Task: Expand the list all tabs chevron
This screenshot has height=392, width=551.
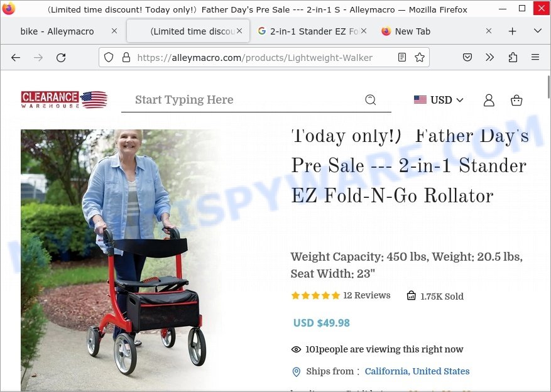Action: [537, 31]
